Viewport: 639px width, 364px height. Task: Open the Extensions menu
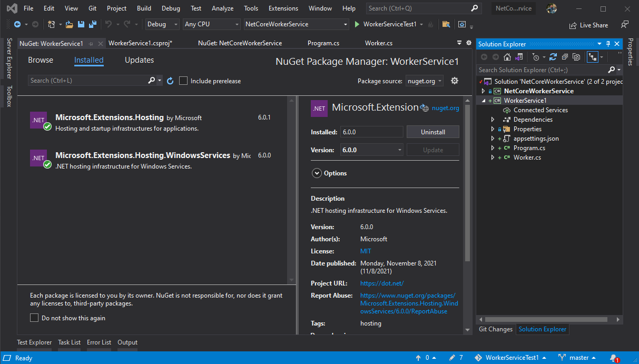(x=283, y=8)
